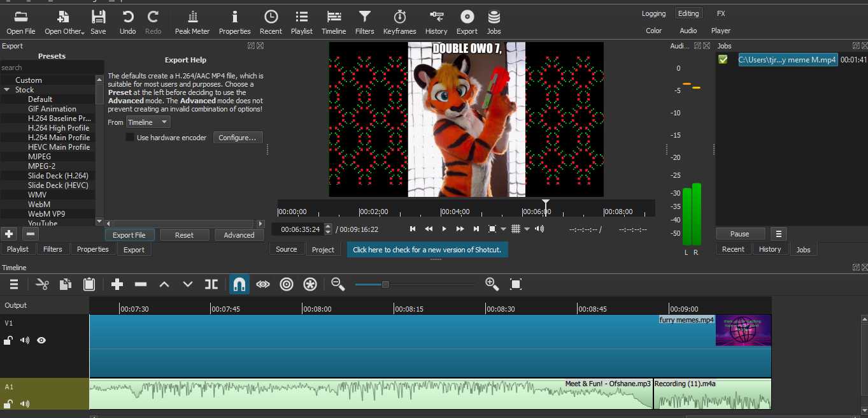The height and width of the screenshot is (418, 868).
Task: Ripple delete with the timeline minus icon
Action: (x=141, y=285)
